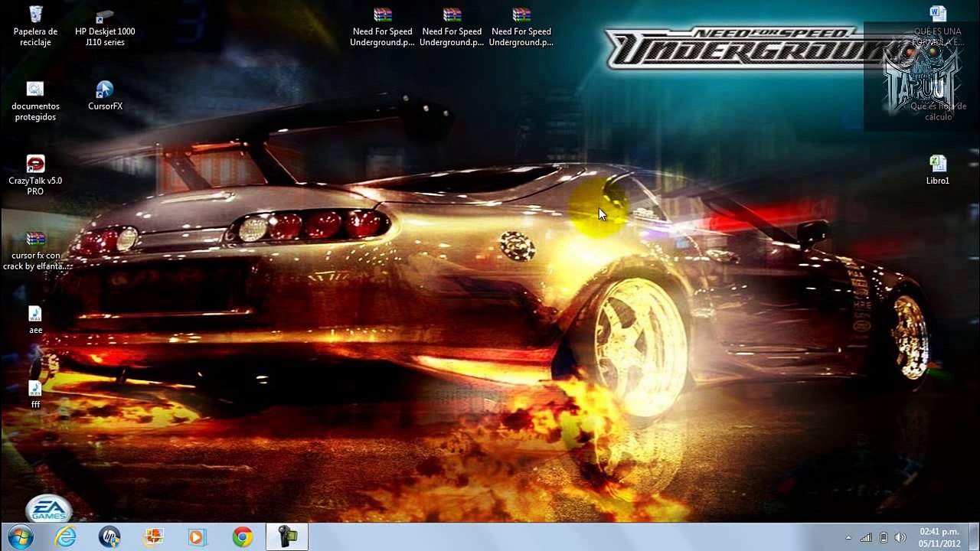This screenshot has width=980, height=551.
Task: Launch Google Chrome from the taskbar
Action: tap(242, 537)
